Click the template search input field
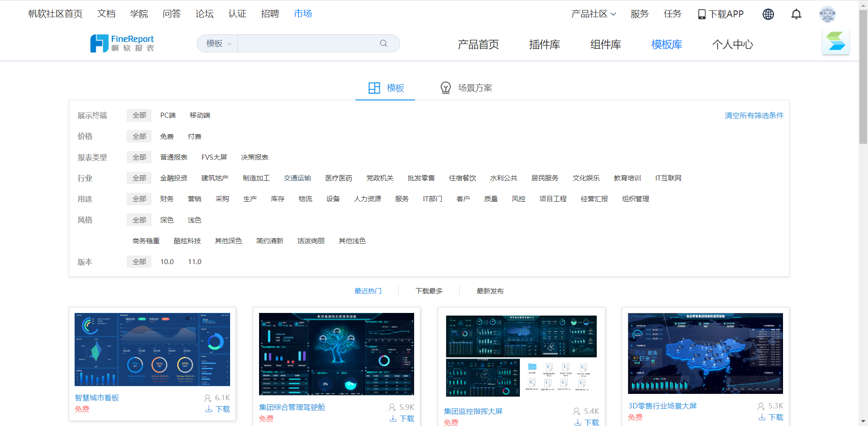 (307, 43)
